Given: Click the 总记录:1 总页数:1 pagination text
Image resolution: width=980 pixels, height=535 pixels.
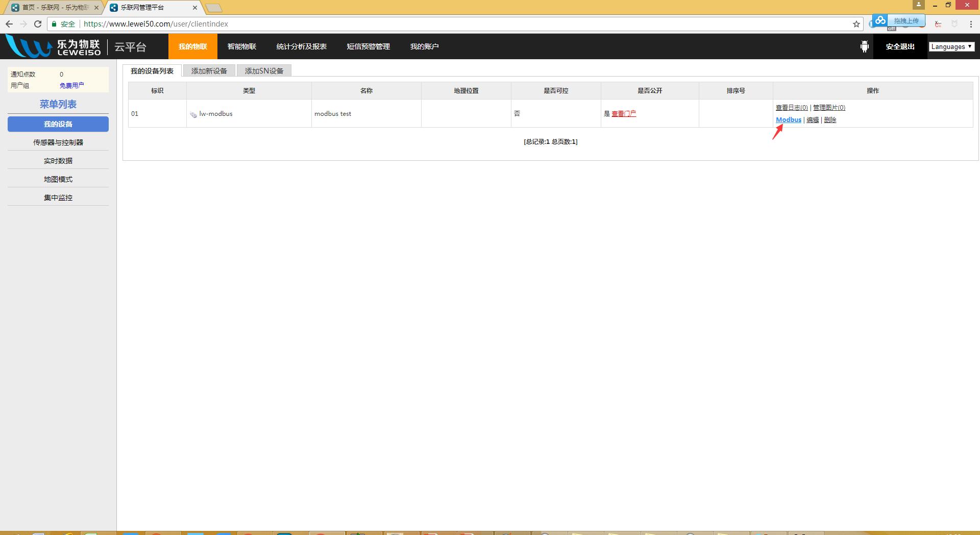Looking at the screenshot, I should (x=551, y=142).
